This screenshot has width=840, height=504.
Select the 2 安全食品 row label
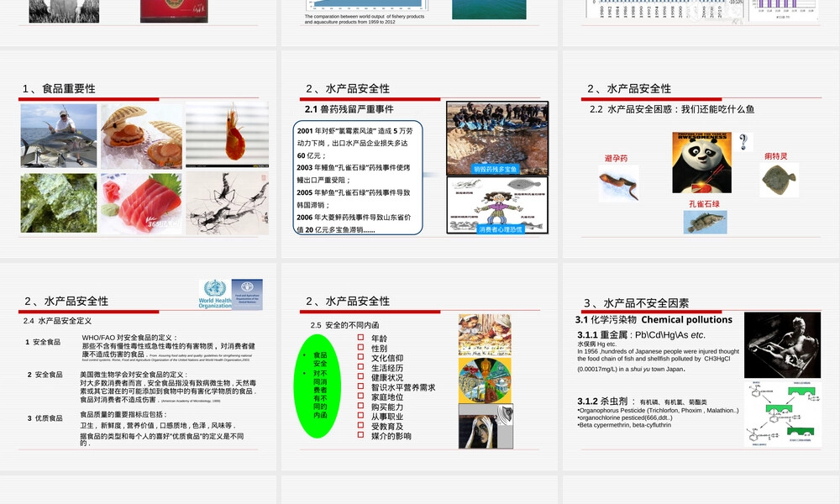pyautogui.click(x=45, y=375)
